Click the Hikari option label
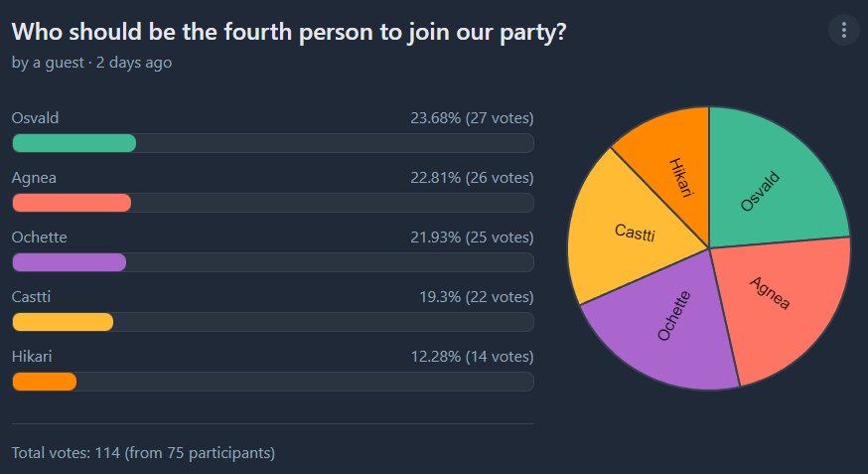 32,356
